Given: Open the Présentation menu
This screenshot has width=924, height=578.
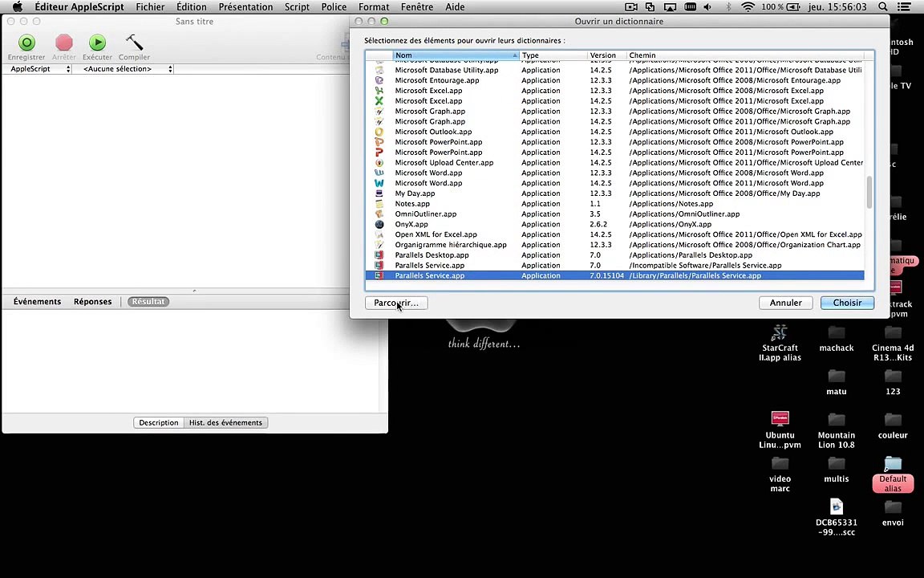Looking at the screenshot, I should (x=245, y=7).
